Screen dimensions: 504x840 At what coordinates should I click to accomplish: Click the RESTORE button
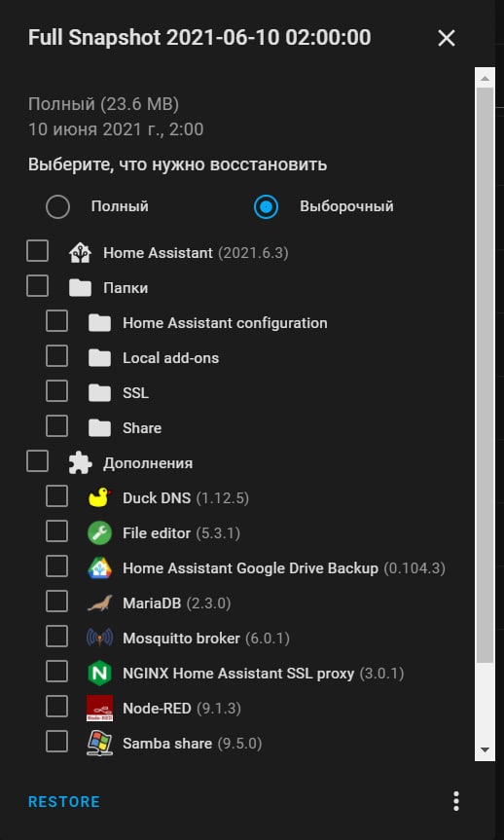pyautogui.click(x=64, y=801)
